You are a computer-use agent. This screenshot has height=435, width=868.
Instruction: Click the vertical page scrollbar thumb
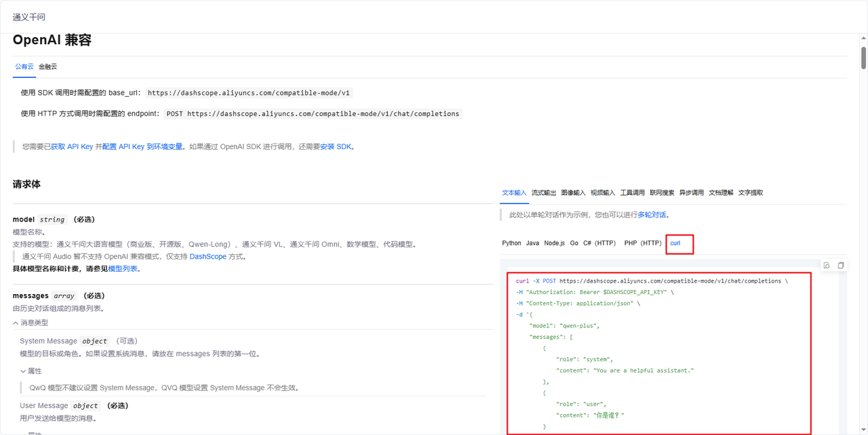click(x=864, y=58)
